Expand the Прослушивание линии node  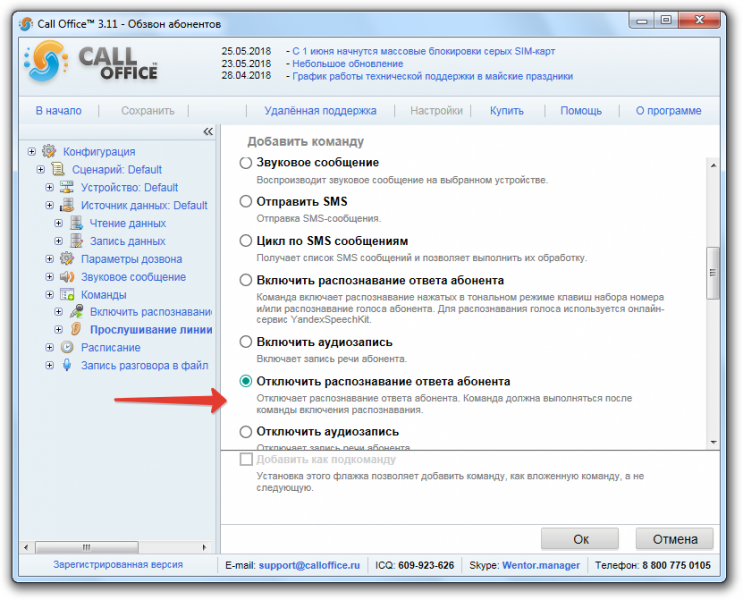pos(58,329)
